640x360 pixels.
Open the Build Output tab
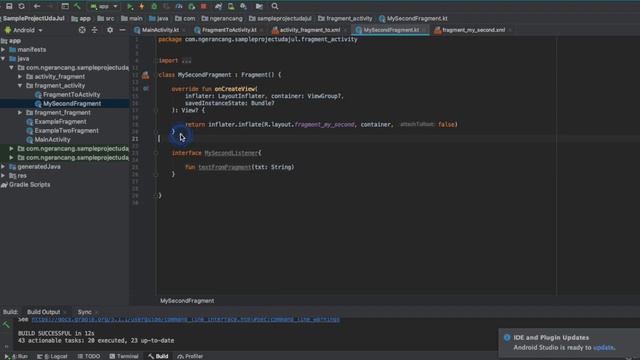43,312
